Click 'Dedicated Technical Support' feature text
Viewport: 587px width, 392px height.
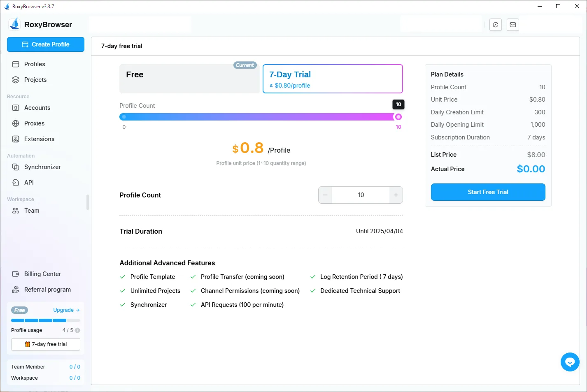[x=360, y=291]
